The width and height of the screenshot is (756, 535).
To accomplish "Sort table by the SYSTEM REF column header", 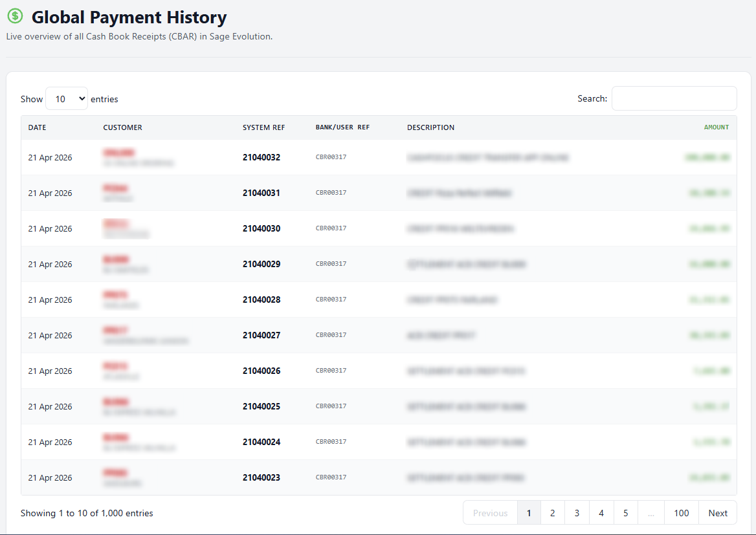I will (x=263, y=127).
